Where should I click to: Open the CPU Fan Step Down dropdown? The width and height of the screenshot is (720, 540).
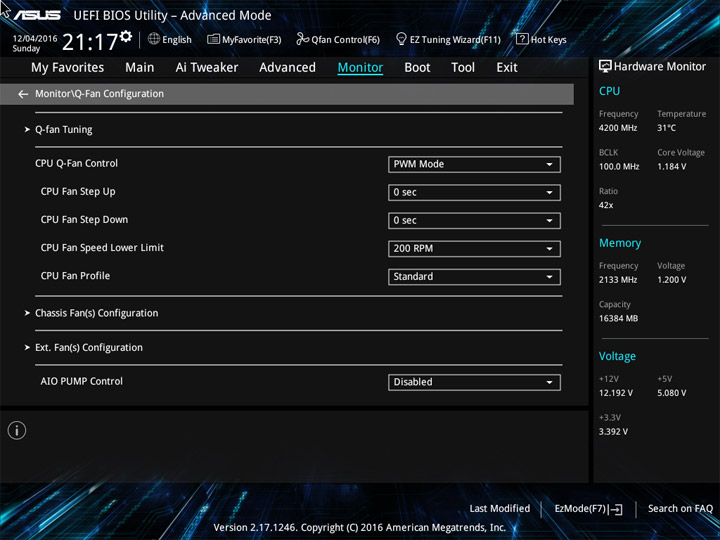coord(474,220)
